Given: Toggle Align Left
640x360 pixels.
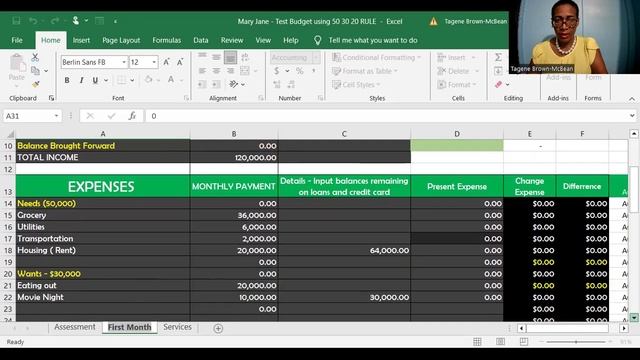Looking at the screenshot, I should (202, 71).
